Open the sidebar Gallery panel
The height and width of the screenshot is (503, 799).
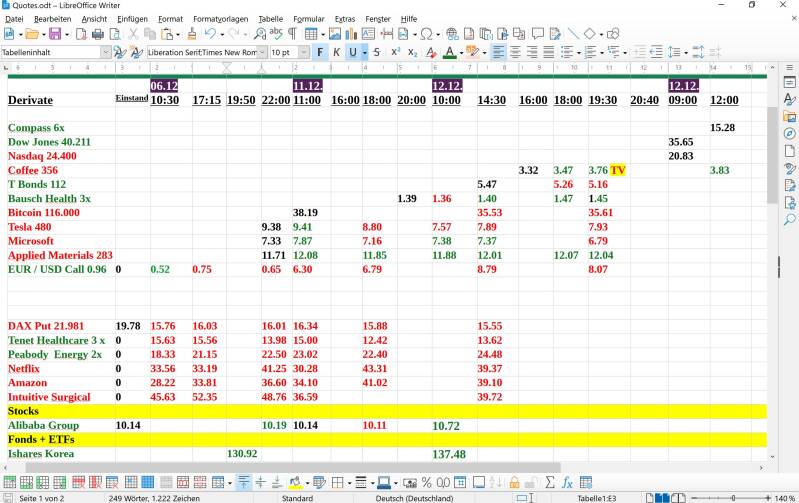789,117
